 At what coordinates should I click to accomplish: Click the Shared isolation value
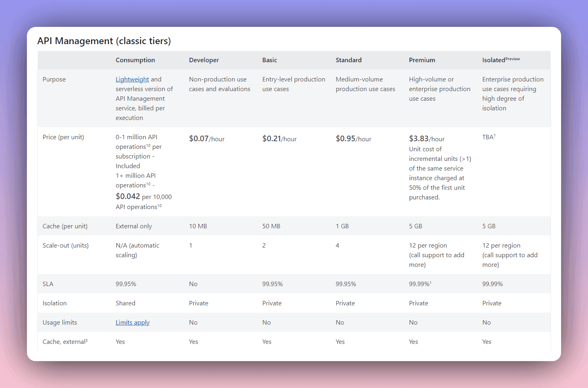coord(125,303)
